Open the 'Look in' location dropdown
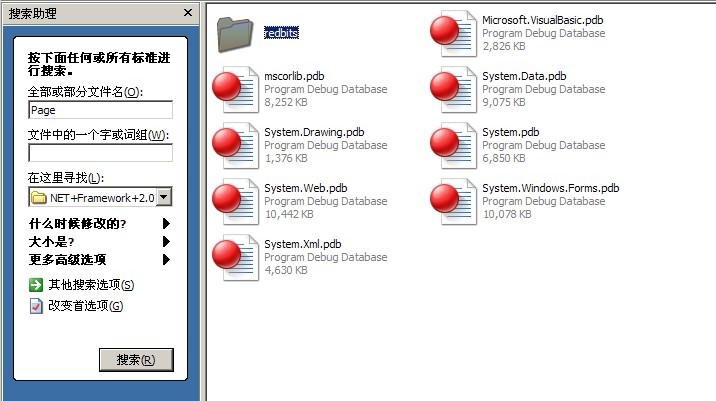The height and width of the screenshot is (401, 716). [x=164, y=197]
